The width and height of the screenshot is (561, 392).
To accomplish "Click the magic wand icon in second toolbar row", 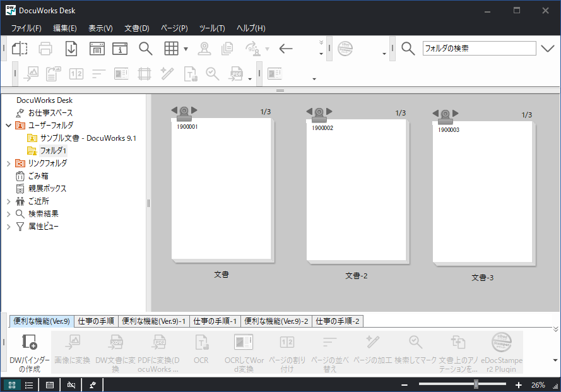I will click(167, 74).
